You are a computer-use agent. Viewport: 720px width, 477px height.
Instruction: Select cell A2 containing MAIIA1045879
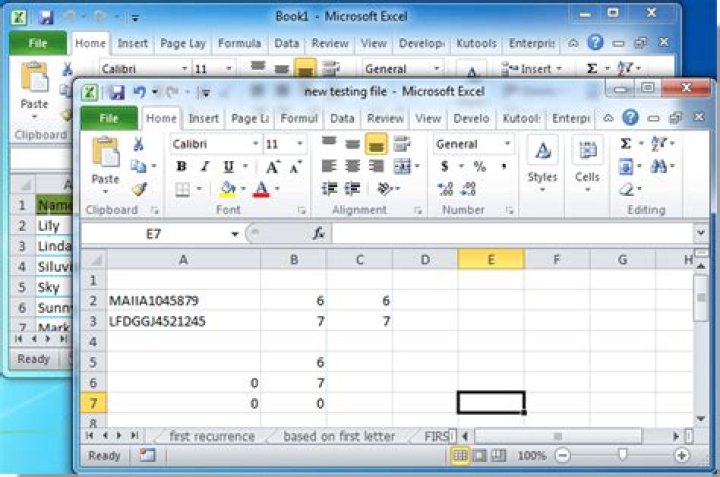point(184,300)
